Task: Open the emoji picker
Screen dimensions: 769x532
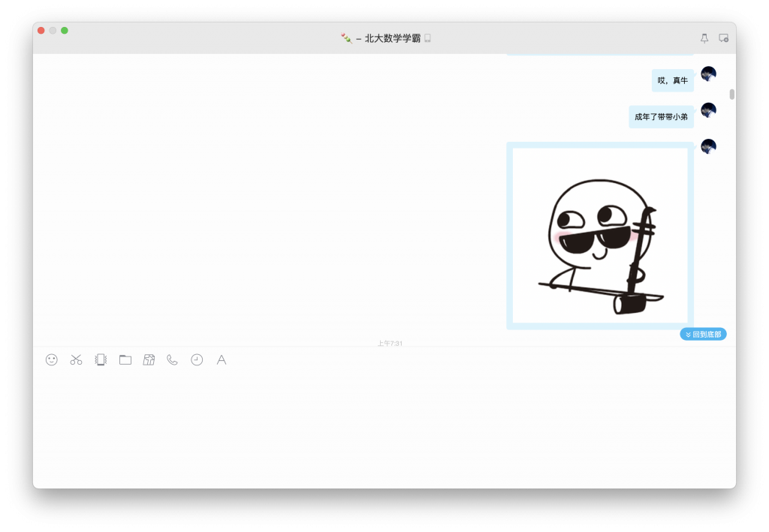Action: pos(52,360)
